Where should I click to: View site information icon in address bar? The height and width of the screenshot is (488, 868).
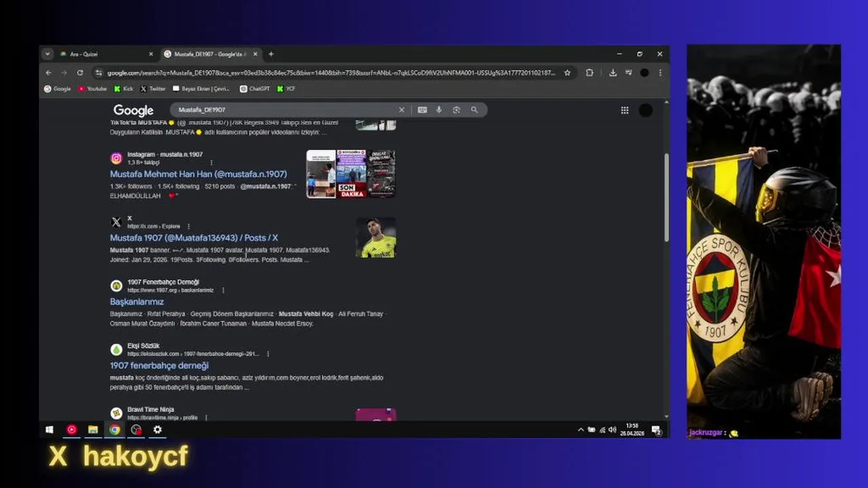99,73
